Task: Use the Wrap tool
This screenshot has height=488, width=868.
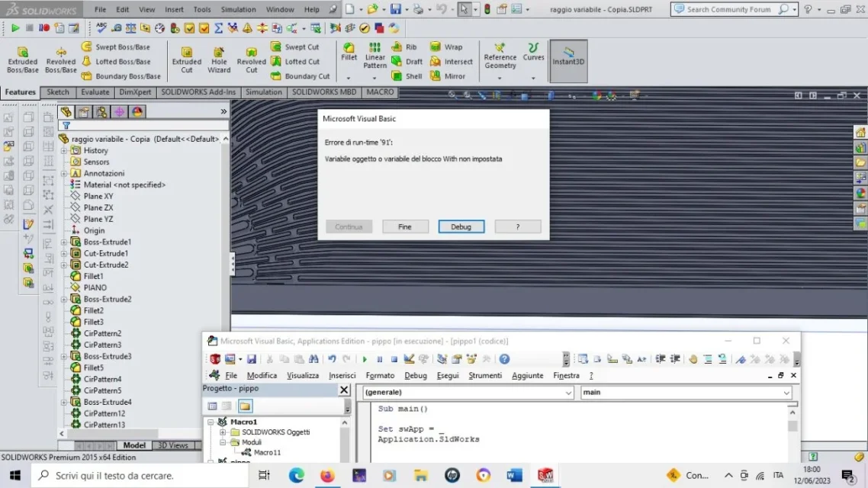Action: click(x=446, y=47)
